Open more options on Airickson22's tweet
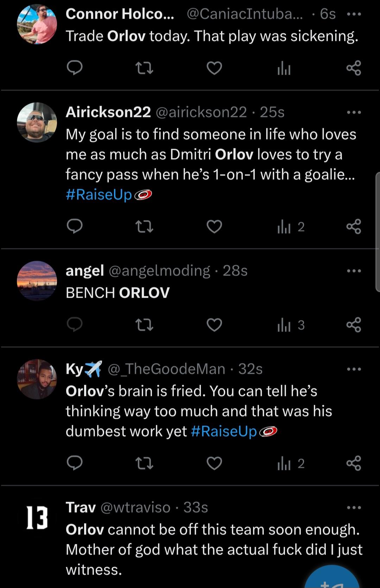Image resolution: width=380 pixels, height=588 pixels. point(354,112)
